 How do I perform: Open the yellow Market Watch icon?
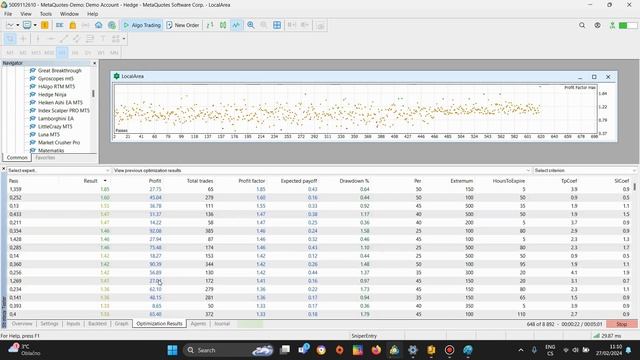coord(45,25)
